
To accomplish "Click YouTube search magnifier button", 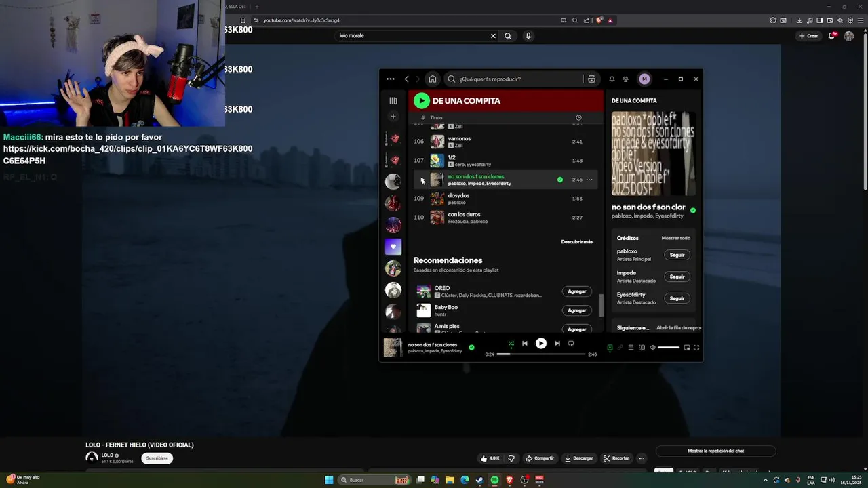I will [508, 36].
